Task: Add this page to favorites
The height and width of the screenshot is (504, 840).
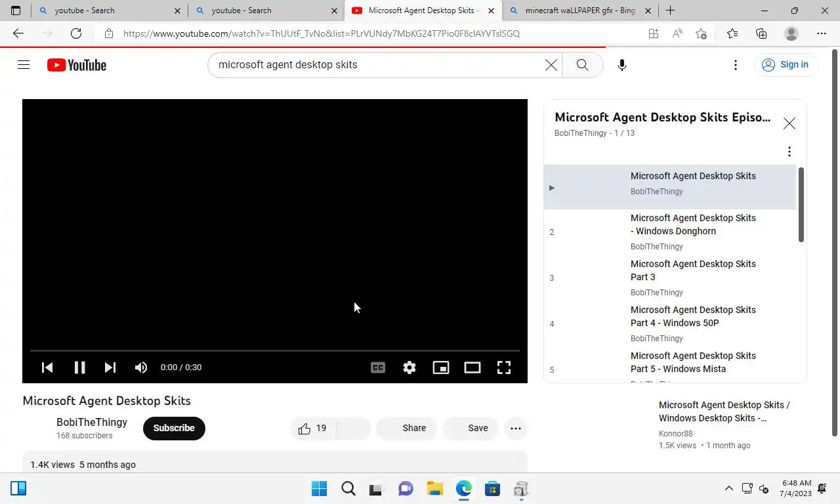Action: (701, 33)
